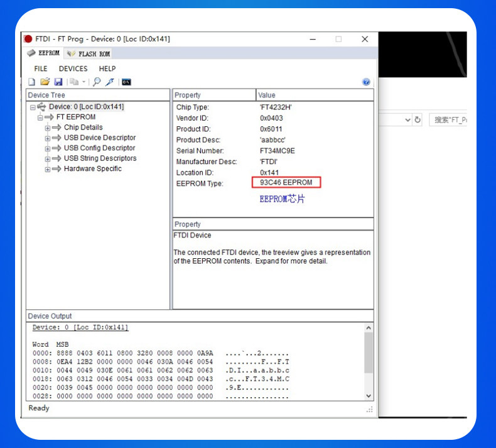Image resolution: width=496 pixels, height=448 pixels.
Task: Select USB Config Descriptor tree item
Action: pos(99,148)
